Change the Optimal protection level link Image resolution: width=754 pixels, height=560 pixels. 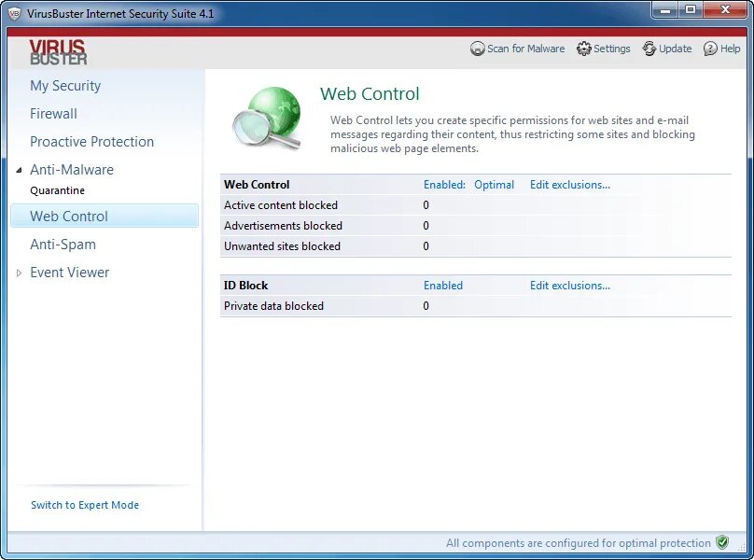point(494,185)
